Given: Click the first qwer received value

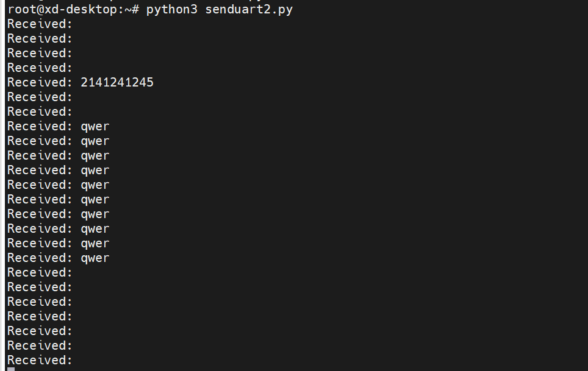Looking at the screenshot, I should pos(95,127).
